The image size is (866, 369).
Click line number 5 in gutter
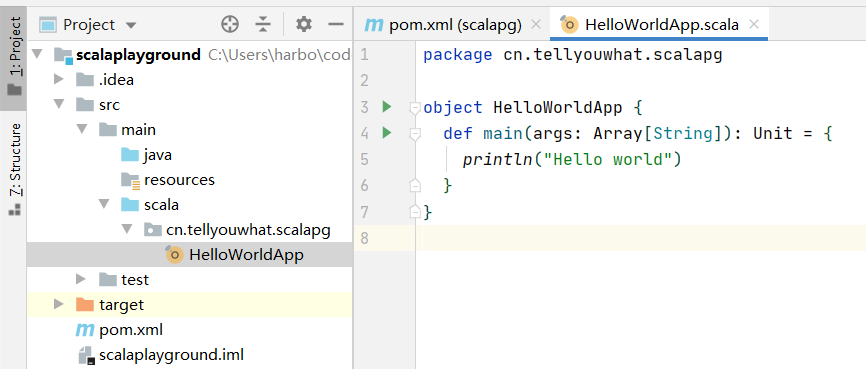point(365,159)
